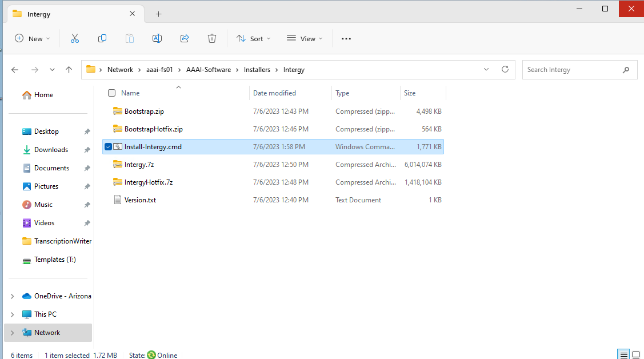Click the 7/6/2023 12:43 PM date cell
The height and width of the screenshot is (359, 644).
click(x=281, y=111)
